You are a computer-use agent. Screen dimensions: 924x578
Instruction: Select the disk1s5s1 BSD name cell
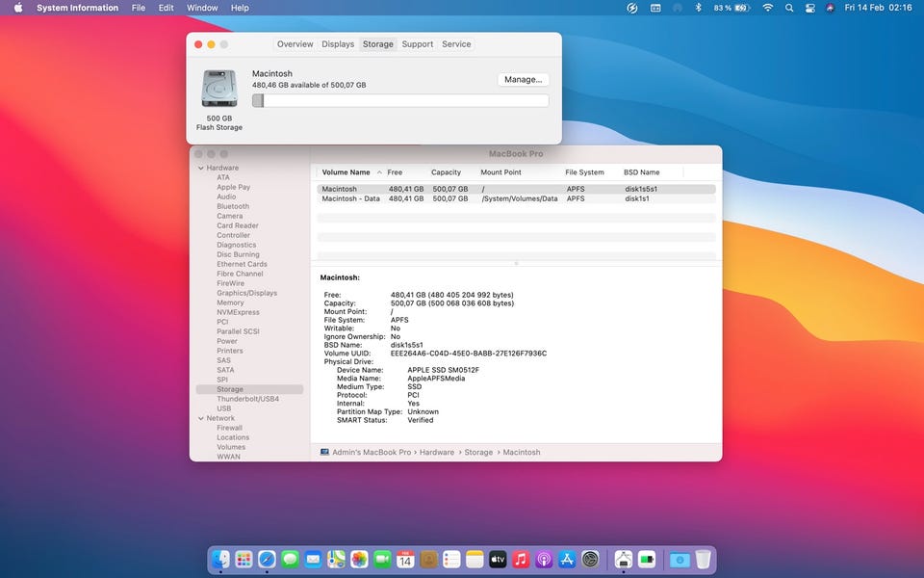click(641, 190)
